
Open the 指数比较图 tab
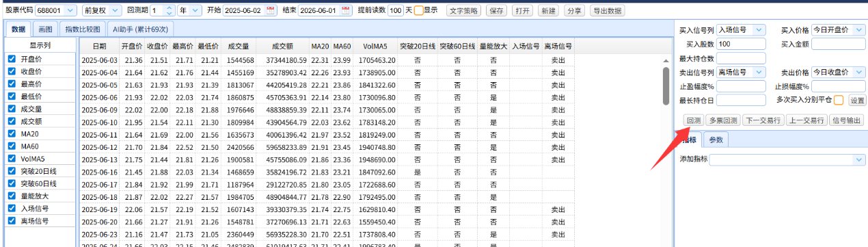click(x=82, y=29)
